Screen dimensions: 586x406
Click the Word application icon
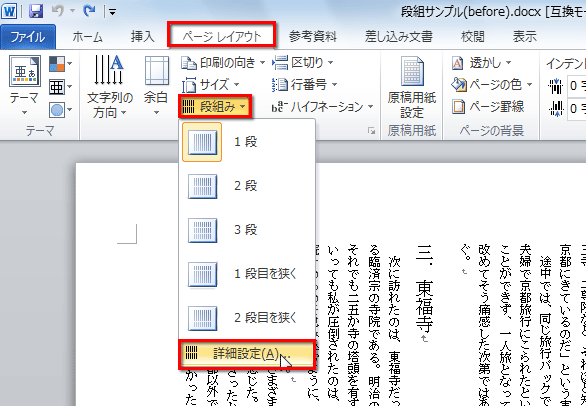(9, 11)
